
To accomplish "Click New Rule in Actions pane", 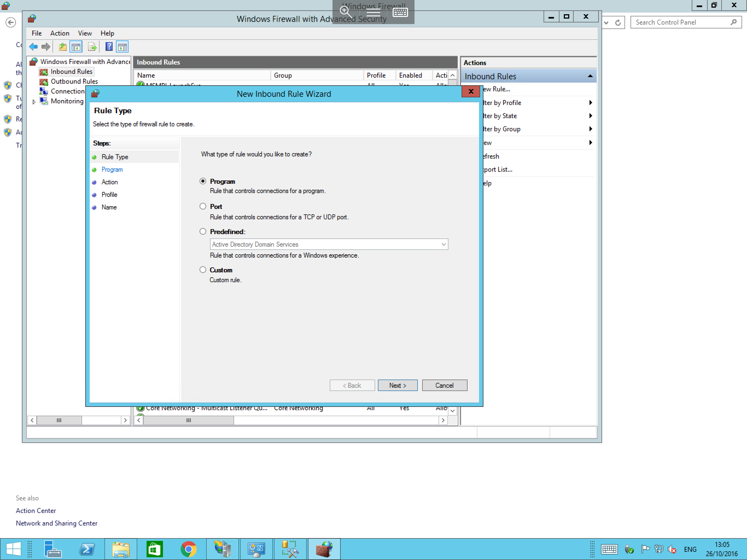I will [x=497, y=89].
